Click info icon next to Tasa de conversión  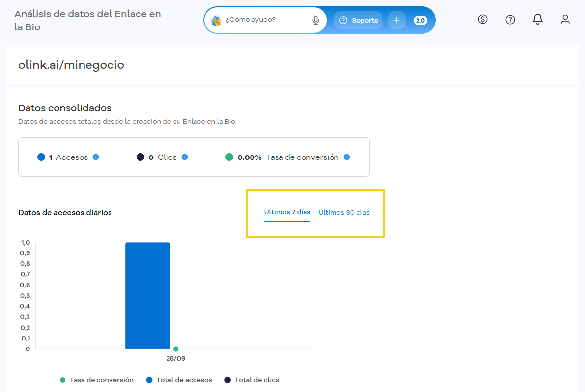click(347, 157)
